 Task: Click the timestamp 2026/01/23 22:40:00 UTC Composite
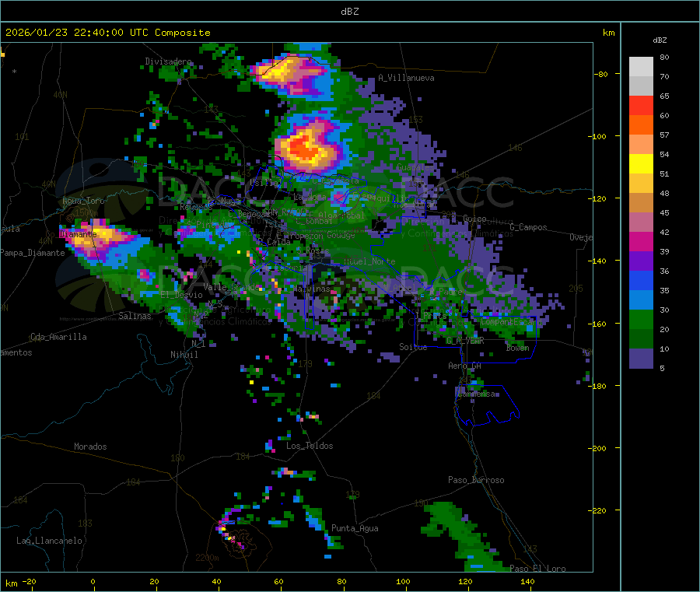(x=107, y=33)
